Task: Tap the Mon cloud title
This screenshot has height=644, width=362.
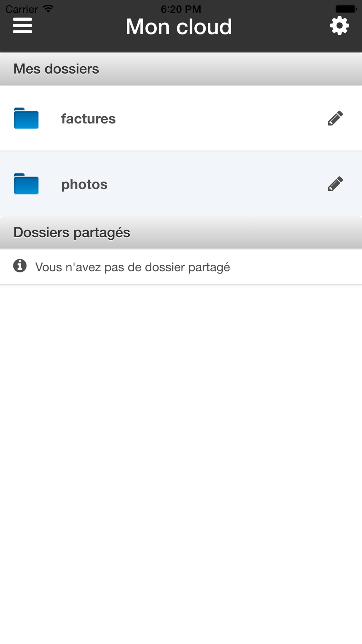Action: point(179,27)
